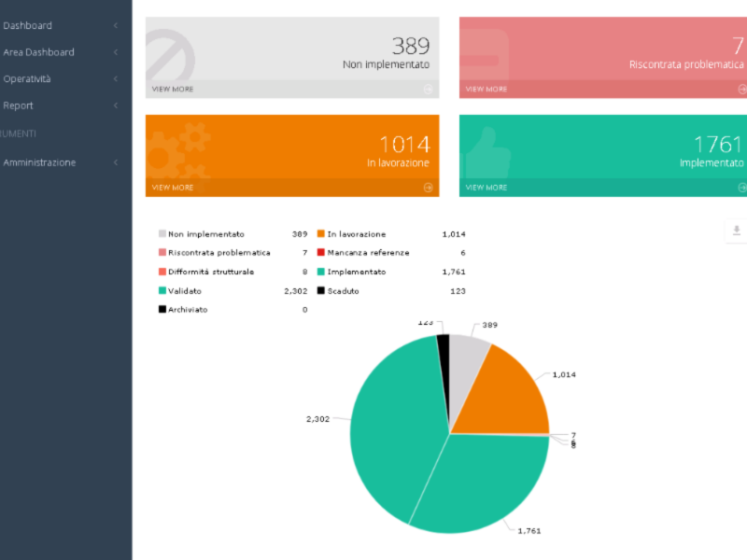Expand Operatività using its chevron arrow
The width and height of the screenshot is (747, 560).
(x=115, y=79)
